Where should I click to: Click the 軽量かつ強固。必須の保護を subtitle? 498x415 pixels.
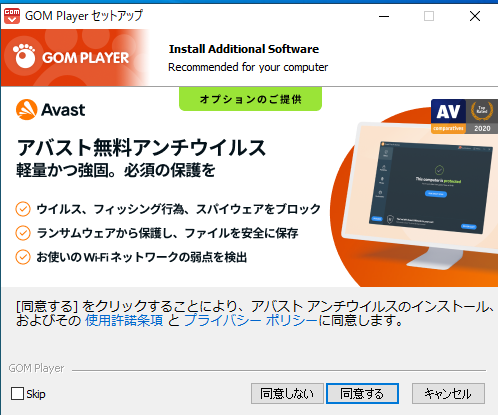point(116,170)
